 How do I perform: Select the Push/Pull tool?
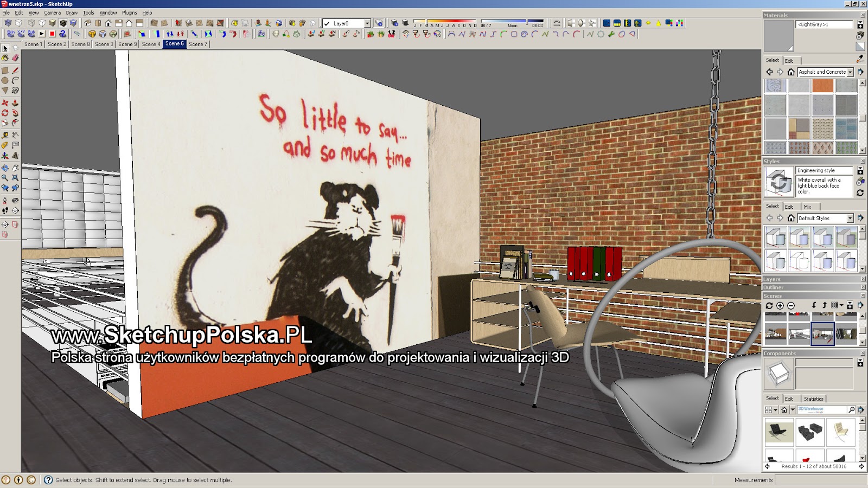pos(15,102)
